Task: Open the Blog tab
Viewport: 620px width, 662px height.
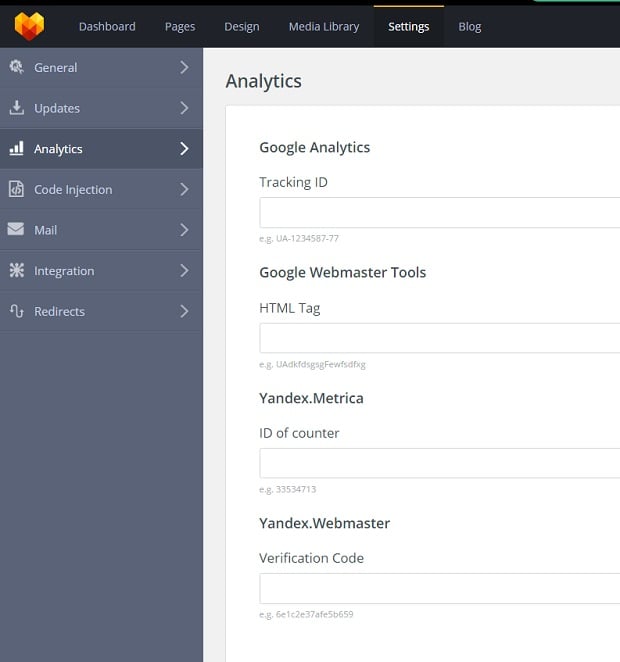Action: tap(470, 26)
